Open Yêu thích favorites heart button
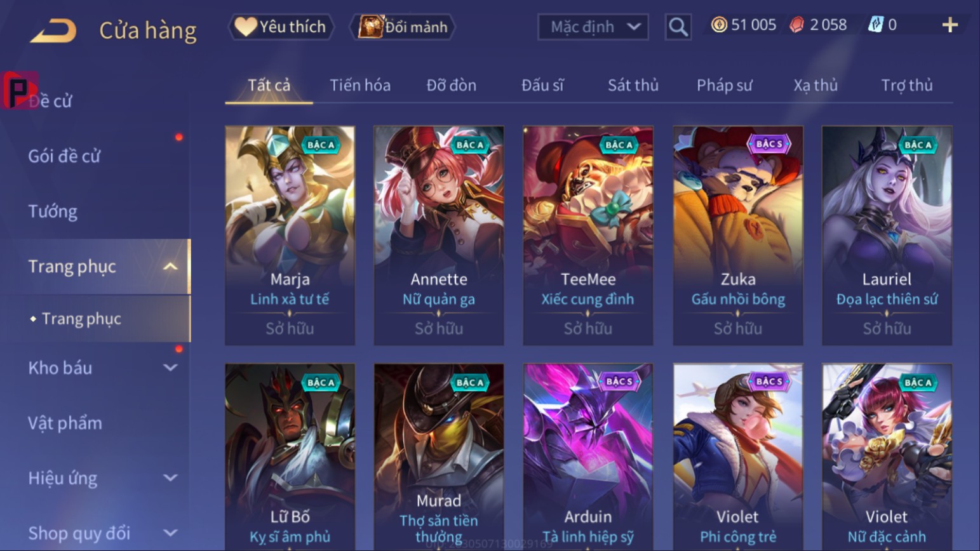The height and width of the screenshot is (551, 980). [281, 27]
